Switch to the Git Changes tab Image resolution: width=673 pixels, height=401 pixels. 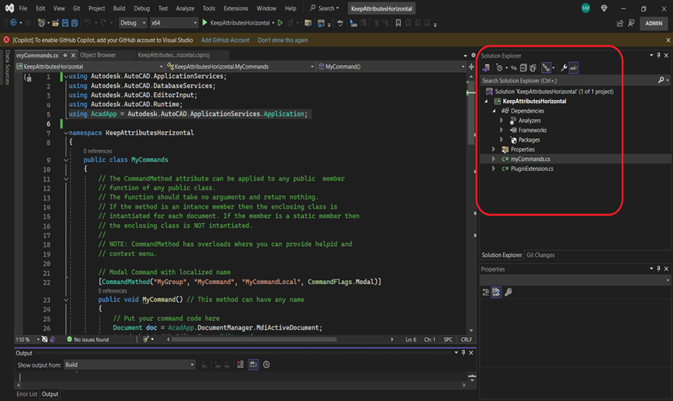tap(540, 255)
